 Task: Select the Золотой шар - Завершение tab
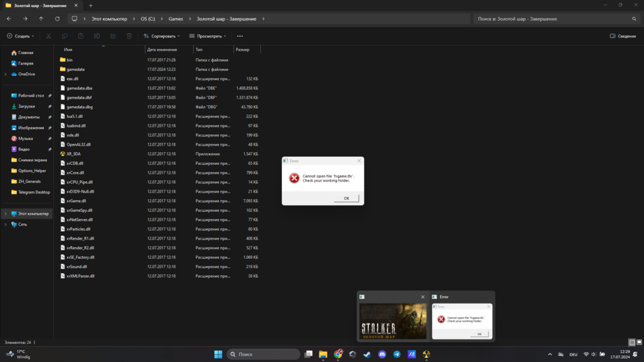[37, 5]
